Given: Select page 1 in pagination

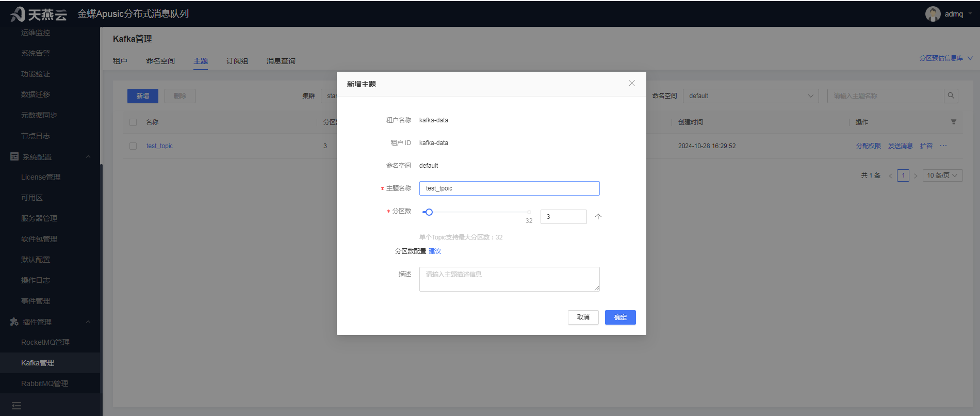Looking at the screenshot, I should click(903, 175).
